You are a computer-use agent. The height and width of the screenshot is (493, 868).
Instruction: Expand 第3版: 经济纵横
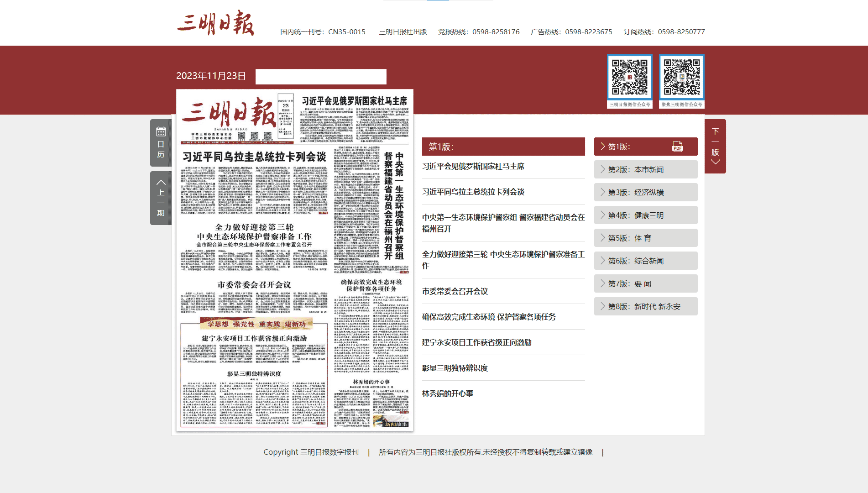646,192
